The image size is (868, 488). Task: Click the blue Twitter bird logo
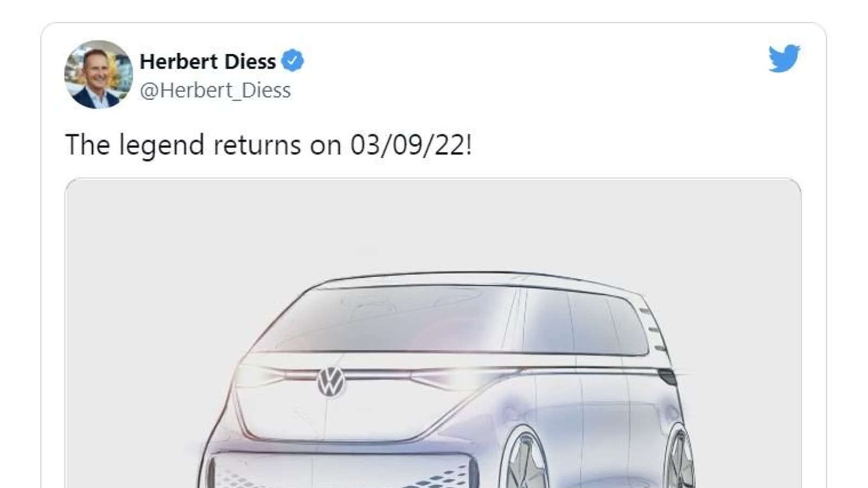784,58
